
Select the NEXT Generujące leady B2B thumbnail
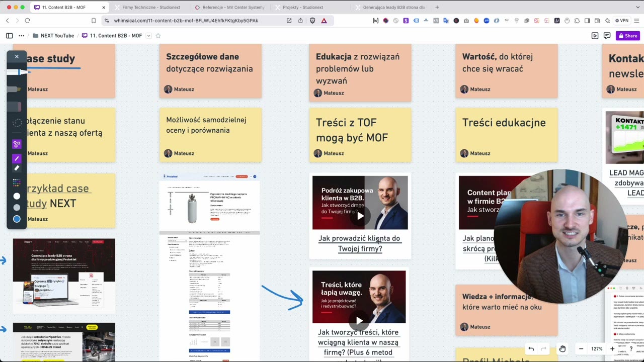coord(64,276)
